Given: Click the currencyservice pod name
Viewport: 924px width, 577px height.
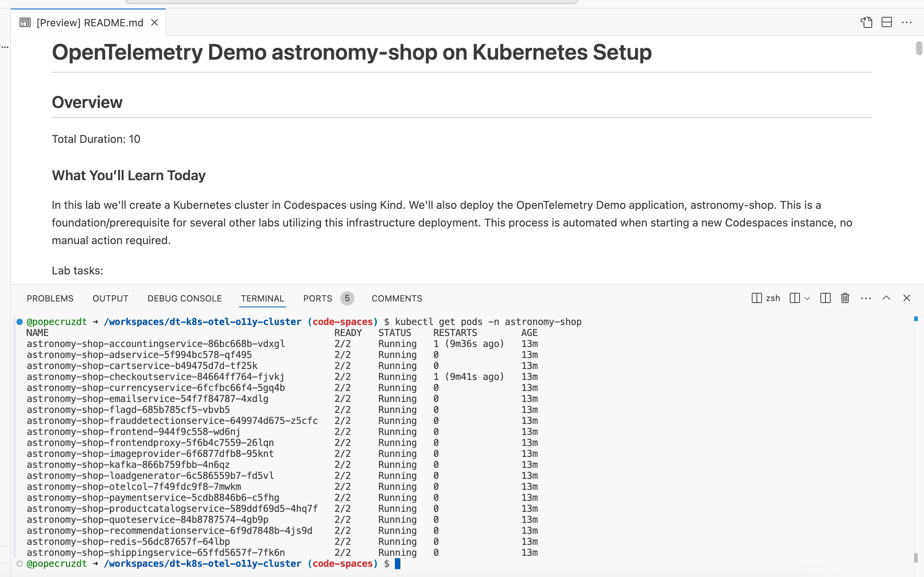Looking at the screenshot, I should click(x=156, y=388).
